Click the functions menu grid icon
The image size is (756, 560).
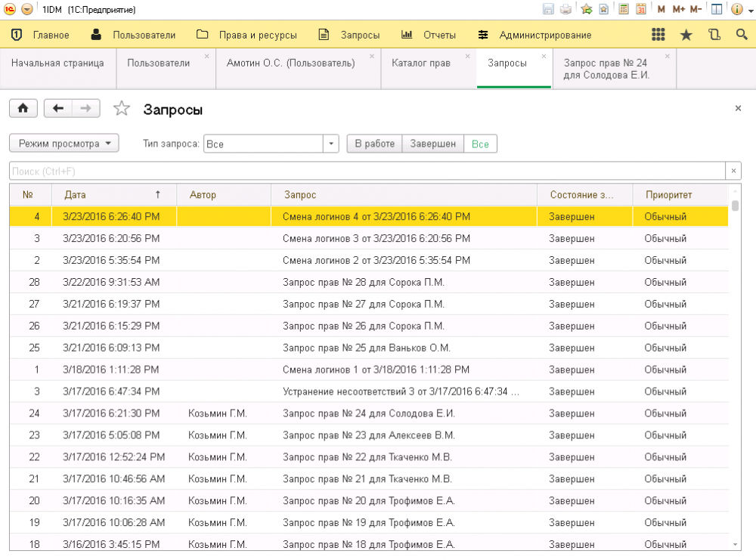point(658,35)
